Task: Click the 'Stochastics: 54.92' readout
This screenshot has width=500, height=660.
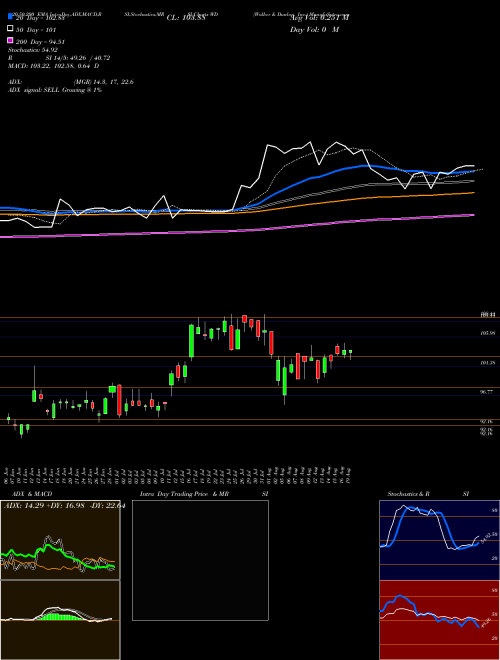Action: tap(33, 50)
